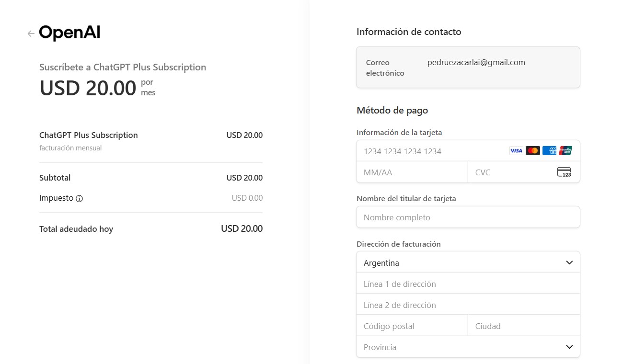Click the email pedruezacarlai@gmail.com
Image resolution: width=623 pixels, height=364 pixels.
(476, 62)
